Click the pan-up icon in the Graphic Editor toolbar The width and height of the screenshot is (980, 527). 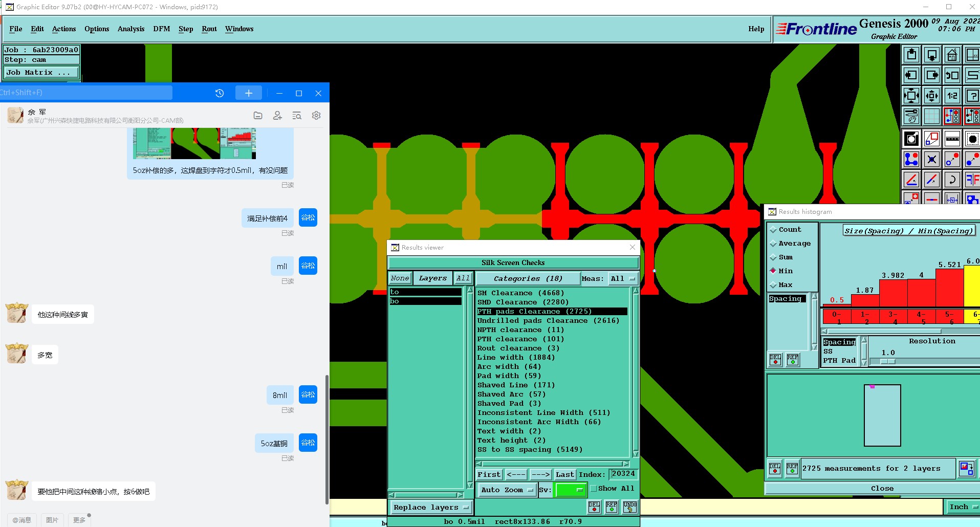911,55
